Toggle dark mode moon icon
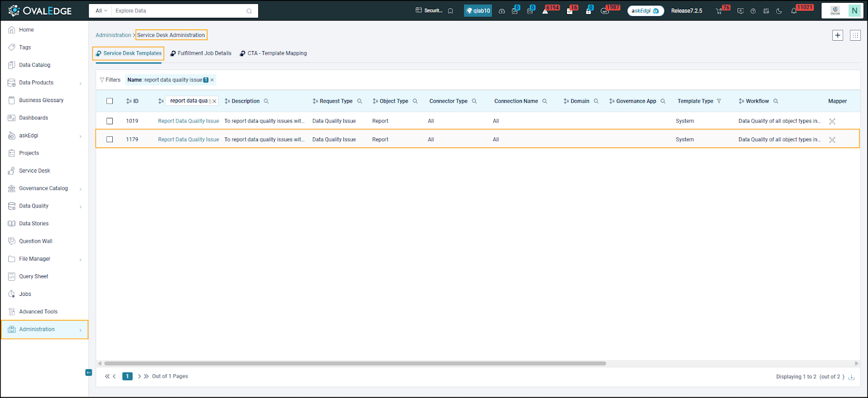The image size is (868, 398). 779,11
